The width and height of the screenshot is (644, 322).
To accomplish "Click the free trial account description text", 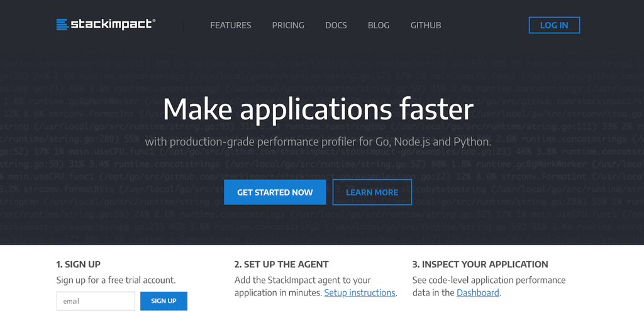I will pos(116,280).
